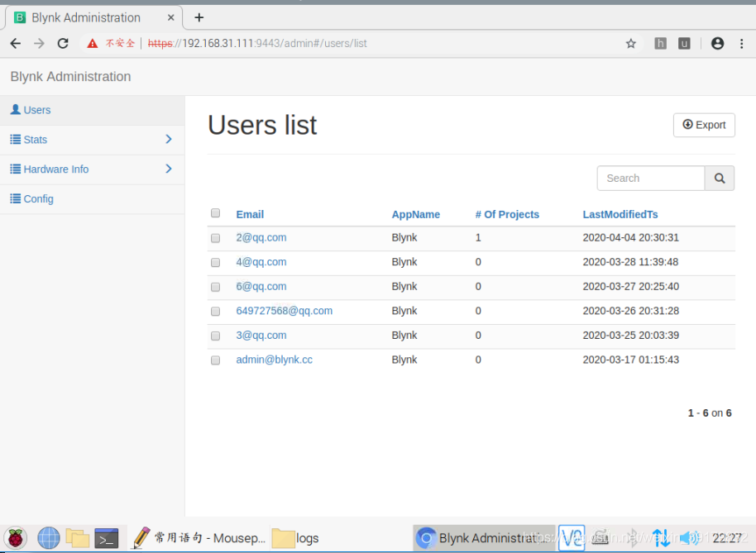756x553 pixels.
Task: Open user admin@blynk.cc
Action: (274, 360)
